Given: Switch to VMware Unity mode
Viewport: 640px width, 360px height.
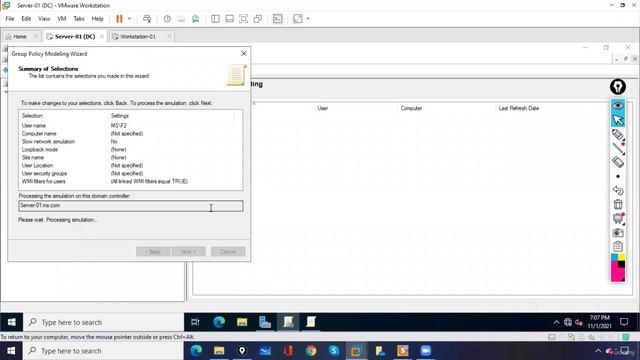Looking at the screenshot, I should pyautogui.click(x=258, y=19).
